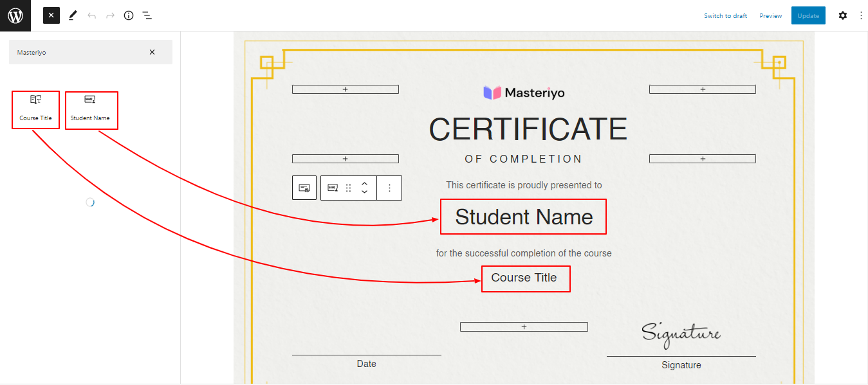Click the Signature label text
The height and width of the screenshot is (385, 868).
[x=681, y=365]
